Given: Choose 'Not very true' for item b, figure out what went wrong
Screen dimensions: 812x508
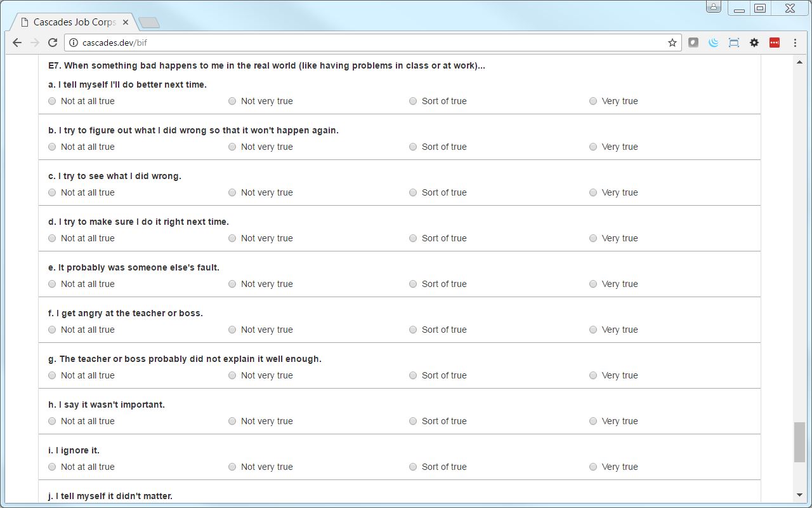Looking at the screenshot, I should tap(232, 147).
